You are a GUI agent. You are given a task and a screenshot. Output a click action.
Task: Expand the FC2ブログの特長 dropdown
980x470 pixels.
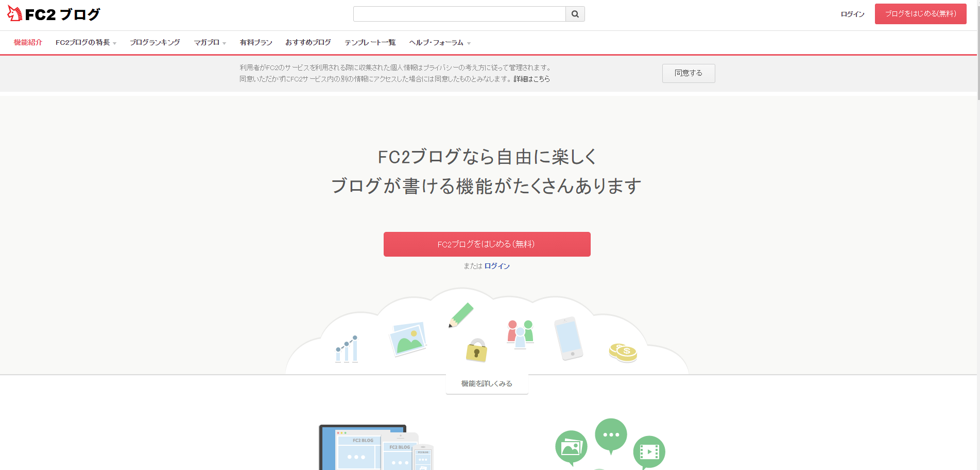coord(86,43)
